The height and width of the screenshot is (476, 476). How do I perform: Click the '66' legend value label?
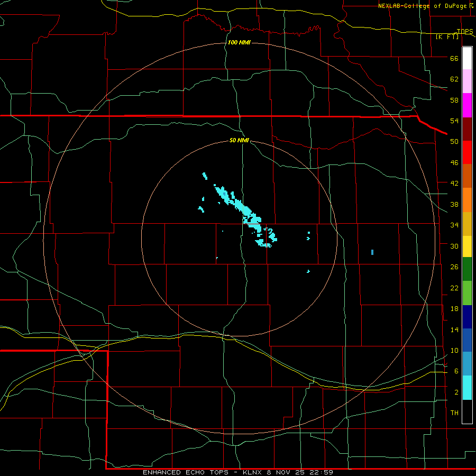coord(454,59)
